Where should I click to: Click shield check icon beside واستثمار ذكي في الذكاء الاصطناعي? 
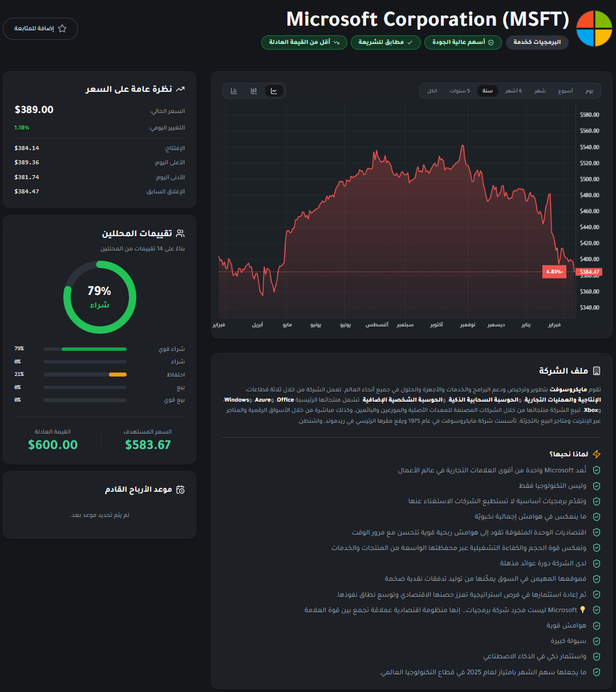597,657
